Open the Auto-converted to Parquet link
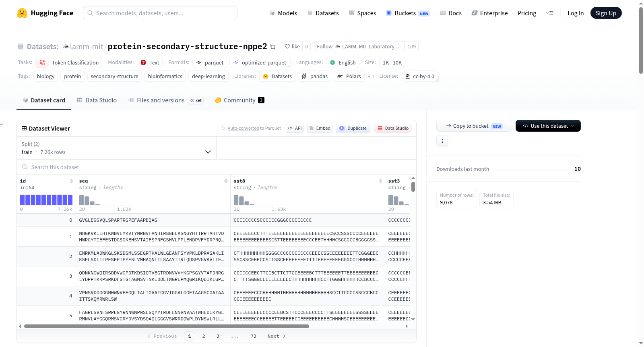Image resolution: width=644 pixels, height=347 pixels. (254, 128)
